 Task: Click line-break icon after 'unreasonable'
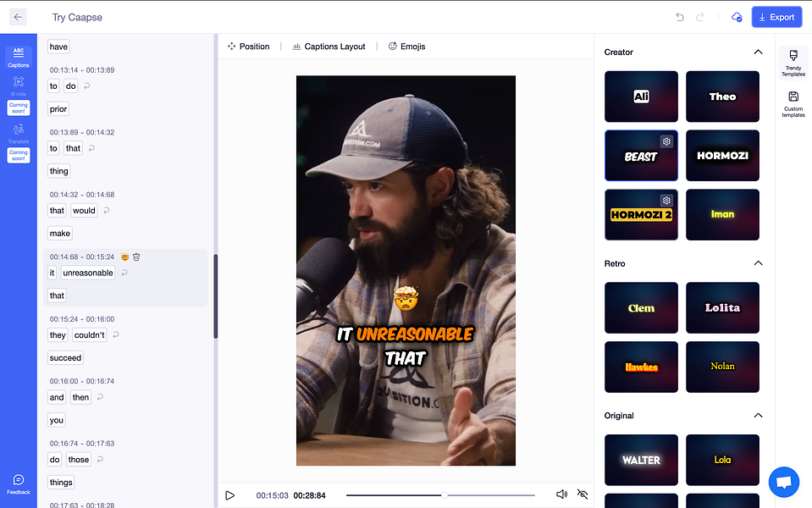click(x=124, y=273)
